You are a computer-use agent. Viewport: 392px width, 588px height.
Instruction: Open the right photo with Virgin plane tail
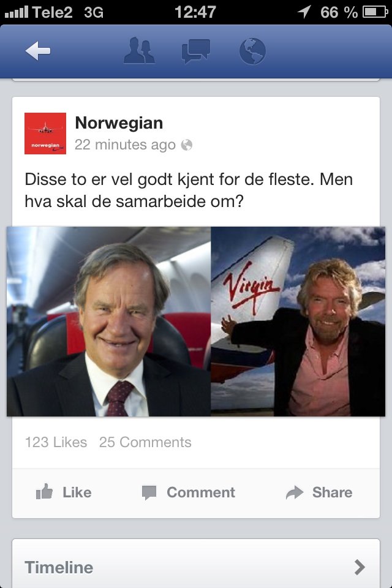[298, 322]
